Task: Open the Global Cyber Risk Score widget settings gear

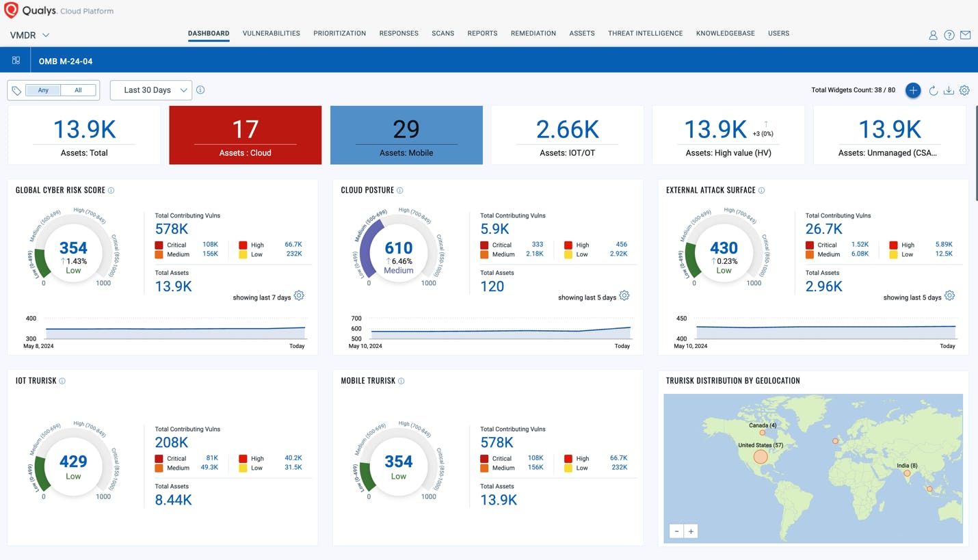Action: (x=299, y=295)
